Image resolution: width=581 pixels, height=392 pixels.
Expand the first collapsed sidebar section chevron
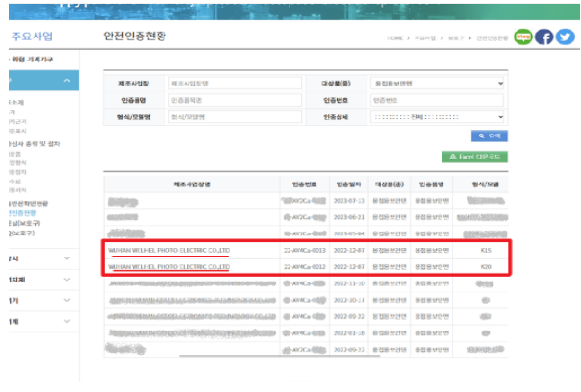pos(67,258)
